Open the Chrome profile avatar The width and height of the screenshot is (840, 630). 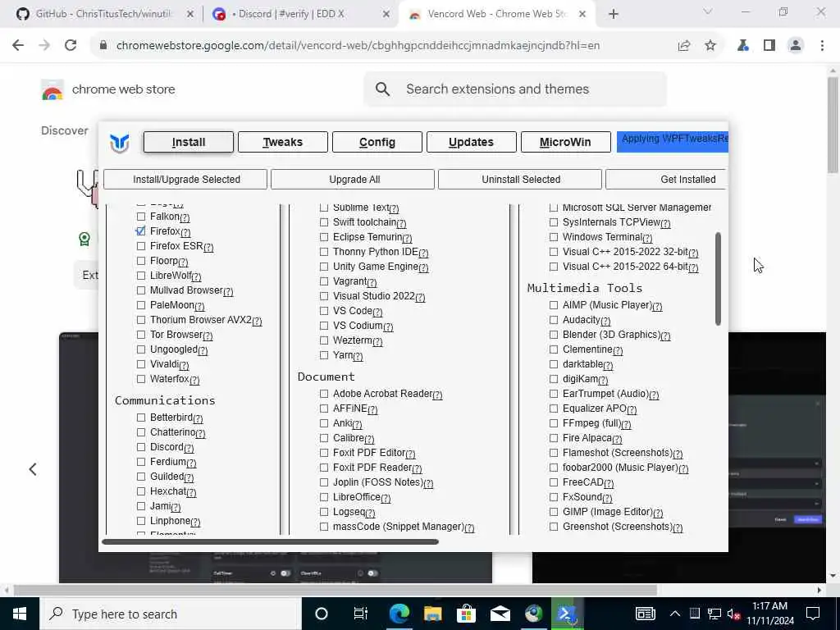(796, 46)
